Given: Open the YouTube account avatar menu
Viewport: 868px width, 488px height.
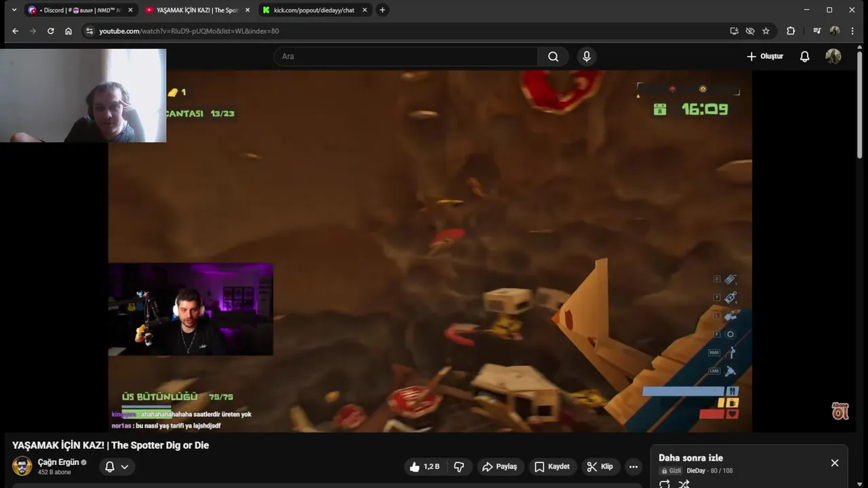Looking at the screenshot, I should [x=833, y=56].
